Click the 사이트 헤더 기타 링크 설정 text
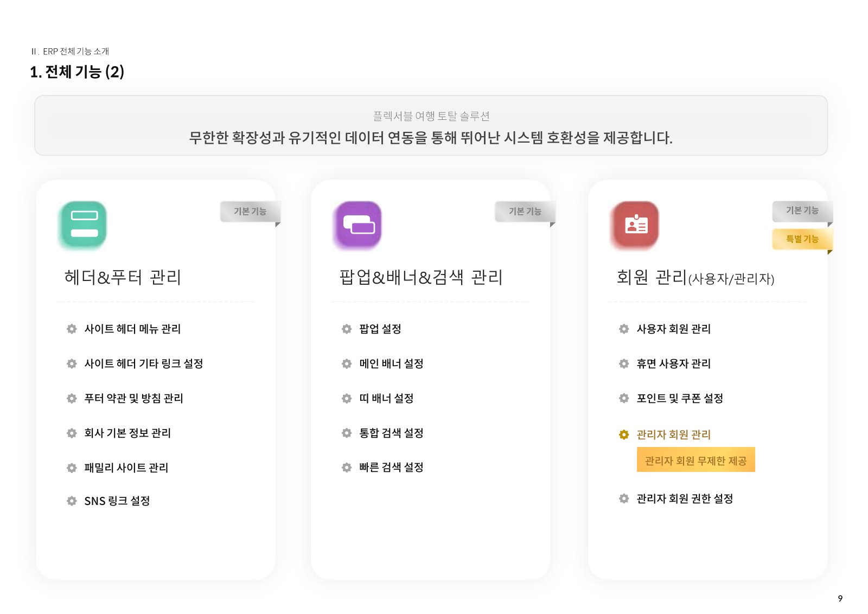868x614 pixels. (x=144, y=363)
